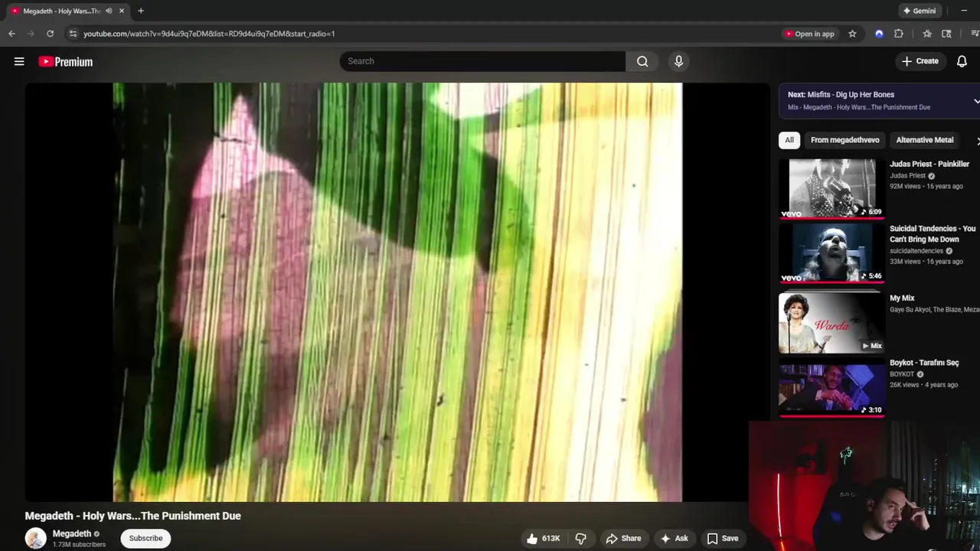Open a new browser tab
Viewport: 980px width, 551px height.
(141, 11)
